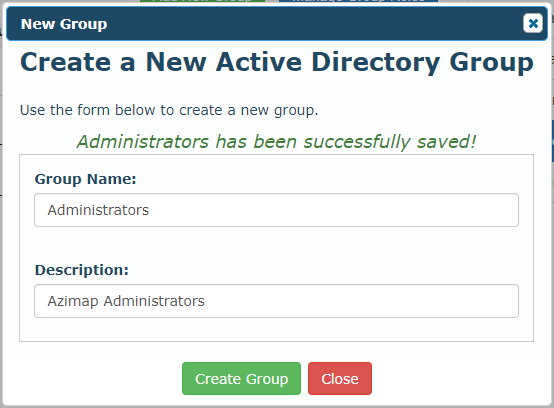Viewport: 554px width, 408px height.
Task: Click empty space between Group Name and Description
Action: (x=276, y=244)
